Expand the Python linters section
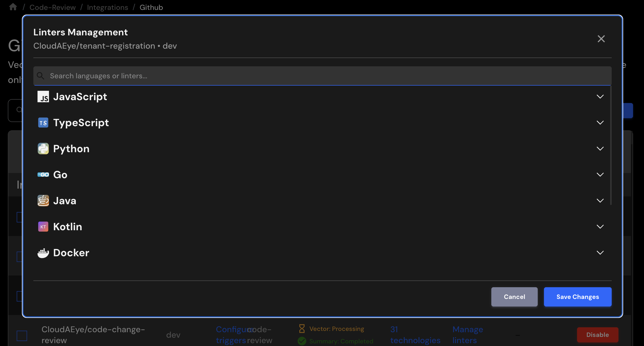The width and height of the screenshot is (644, 346). pyautogui.click(x=600, y=149)
